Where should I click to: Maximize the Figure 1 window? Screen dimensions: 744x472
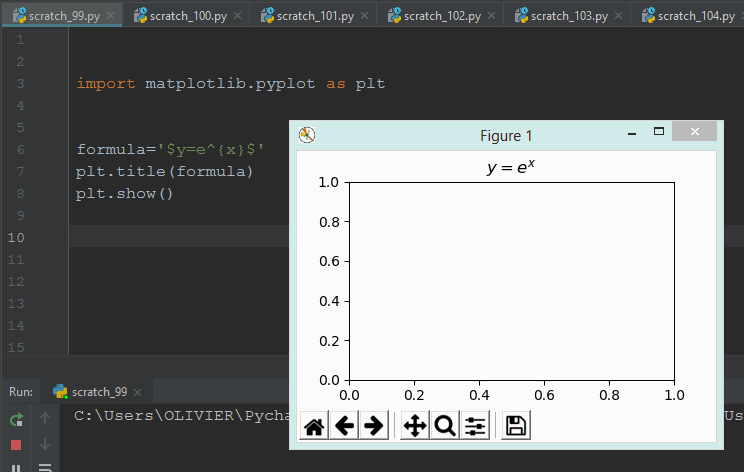tap(659, 131)
